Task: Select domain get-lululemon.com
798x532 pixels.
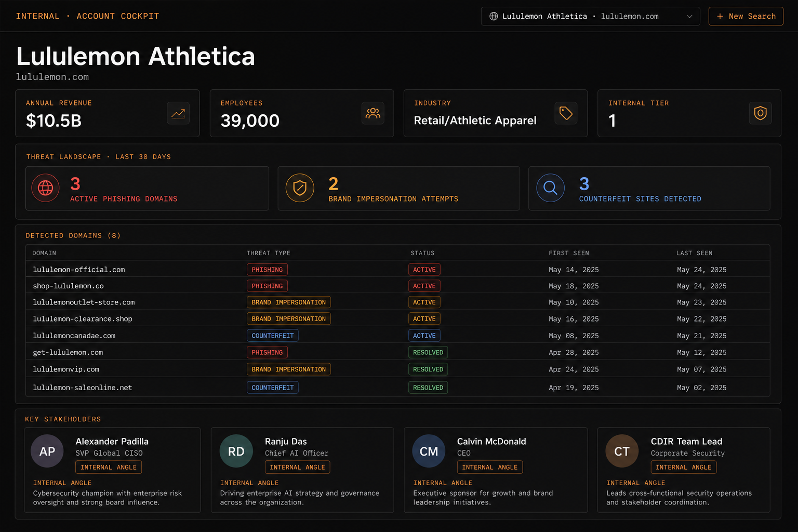Action: pyautogui.click(x=68, y=352)
